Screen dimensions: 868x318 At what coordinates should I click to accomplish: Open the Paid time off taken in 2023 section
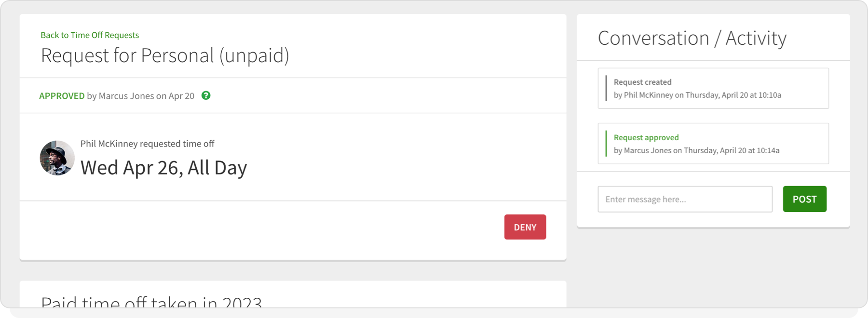click(x=151, y=302)
